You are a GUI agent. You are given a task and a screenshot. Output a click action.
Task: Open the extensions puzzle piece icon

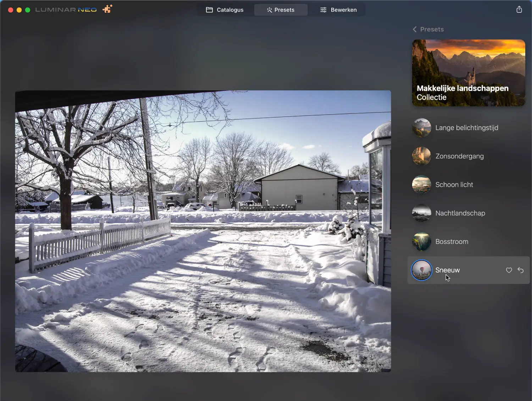(x=107, y=9)
